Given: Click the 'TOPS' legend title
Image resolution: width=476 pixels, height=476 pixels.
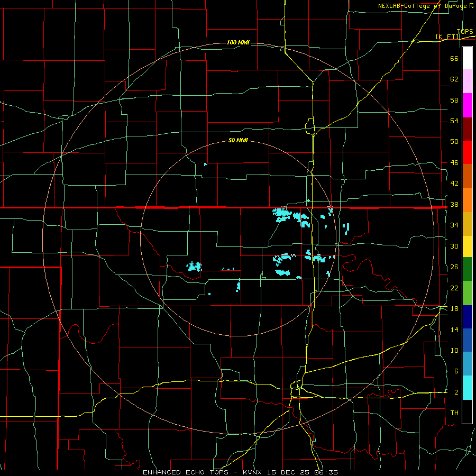Looking at the screenshot, I should tap(465, 32).
